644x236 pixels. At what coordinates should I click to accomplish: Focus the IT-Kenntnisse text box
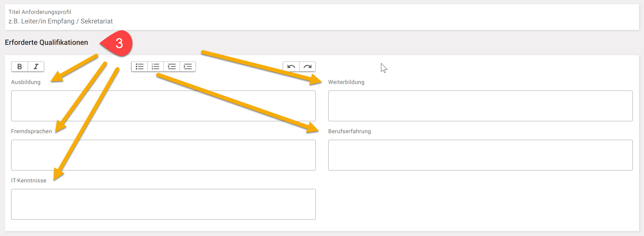[x=163, y=204]
